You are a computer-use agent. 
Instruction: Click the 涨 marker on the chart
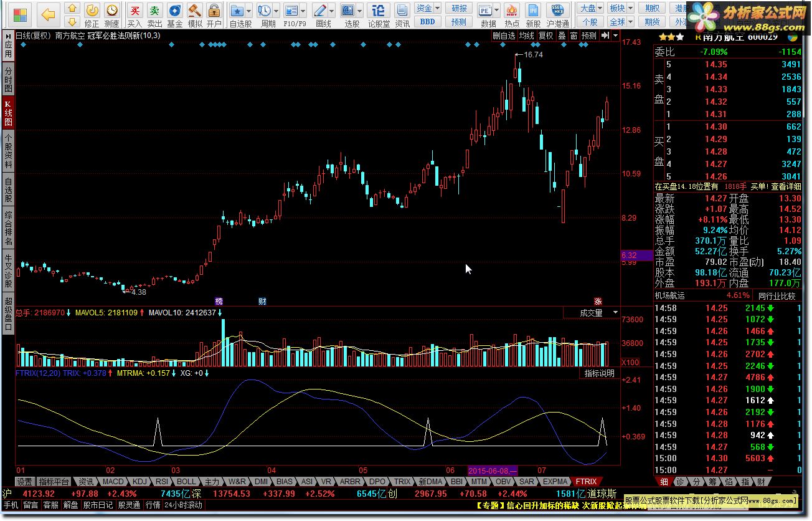(598, 302)
